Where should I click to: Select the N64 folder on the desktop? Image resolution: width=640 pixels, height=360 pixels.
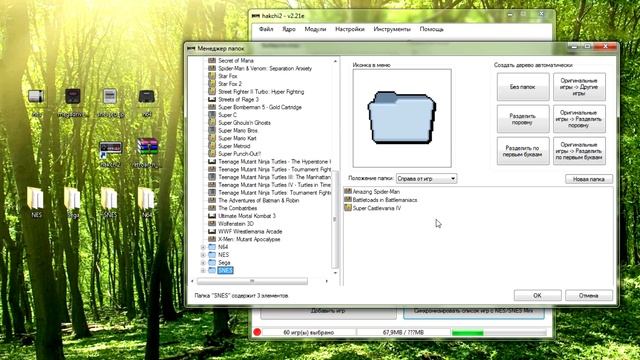[146, 202]
